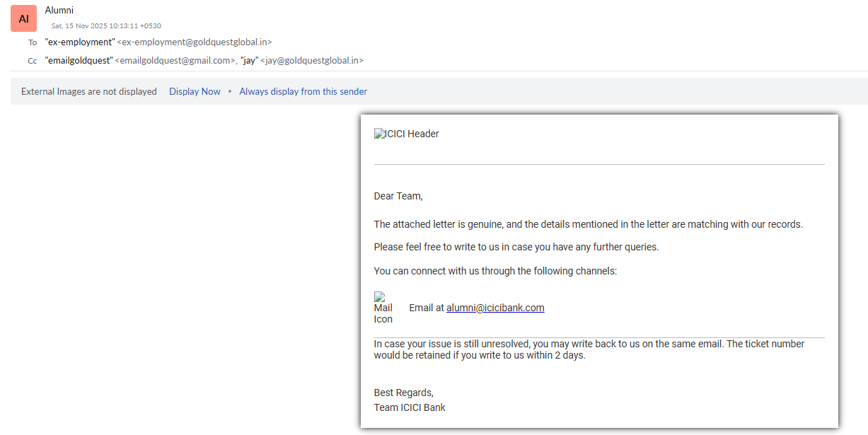Click the ex-employment@goldquestglobal.in address

195,42
